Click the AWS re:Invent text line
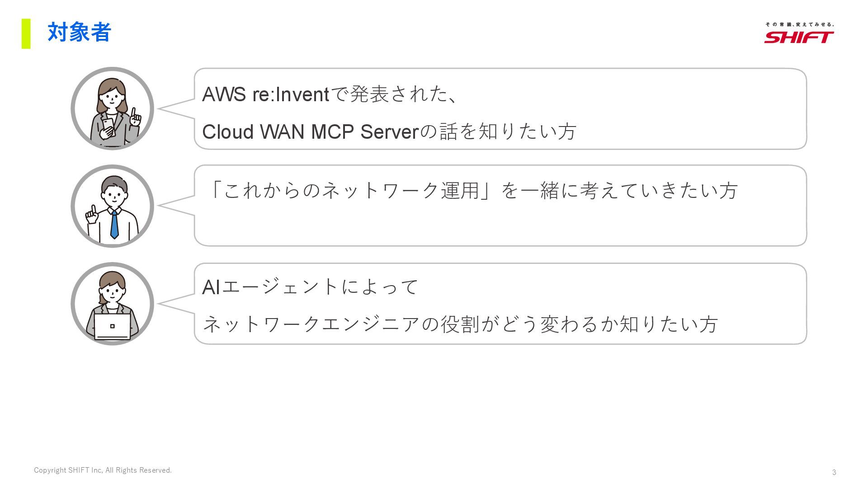This screenshot has height=488, width=868. (x=330, y=94)
